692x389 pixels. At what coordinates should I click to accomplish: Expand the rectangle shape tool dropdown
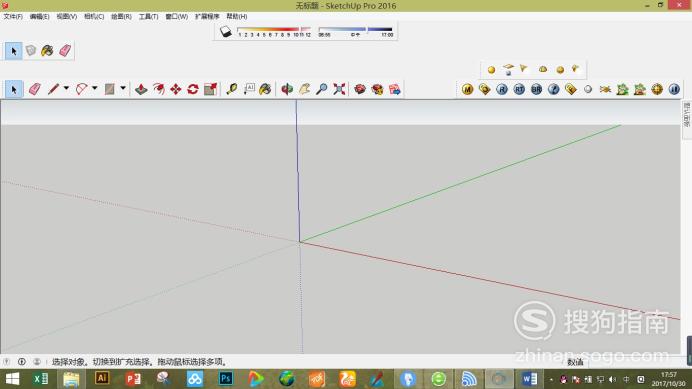coord(123,88)
